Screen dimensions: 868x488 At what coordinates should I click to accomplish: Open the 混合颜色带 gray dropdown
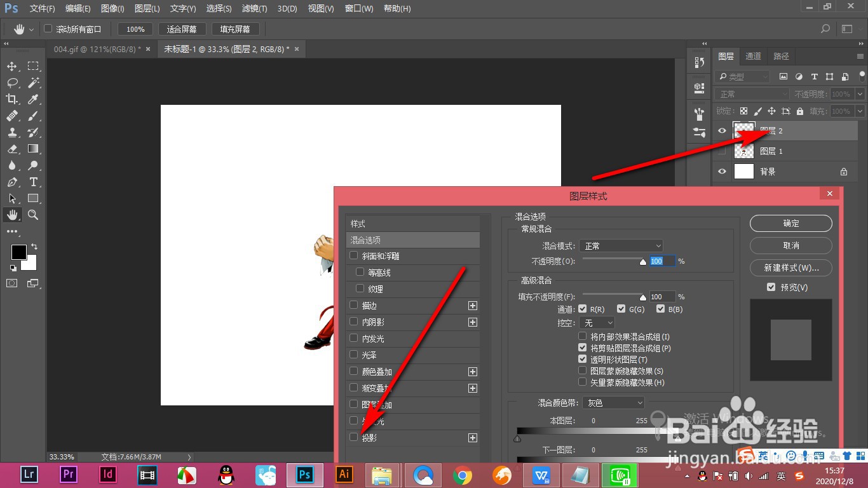614,403
